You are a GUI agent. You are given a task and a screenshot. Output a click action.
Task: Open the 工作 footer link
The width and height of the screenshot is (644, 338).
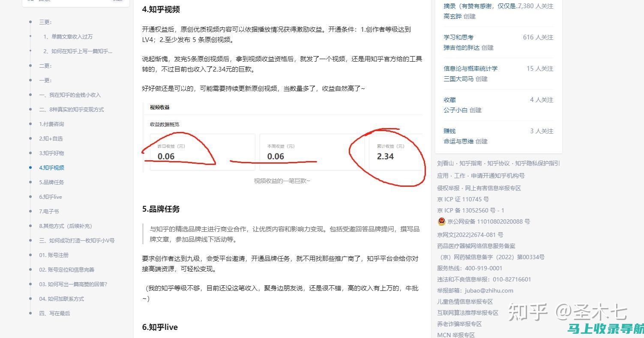(459, 176)
